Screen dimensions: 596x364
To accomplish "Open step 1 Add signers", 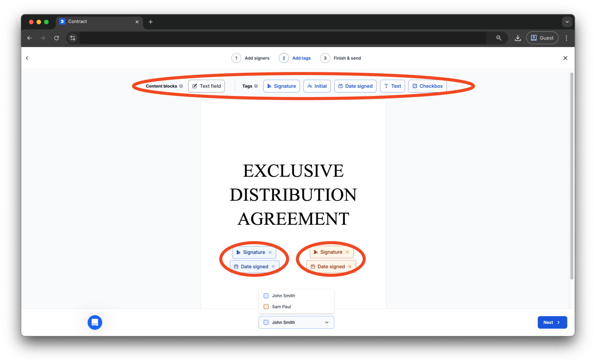I will click(250, 58).
